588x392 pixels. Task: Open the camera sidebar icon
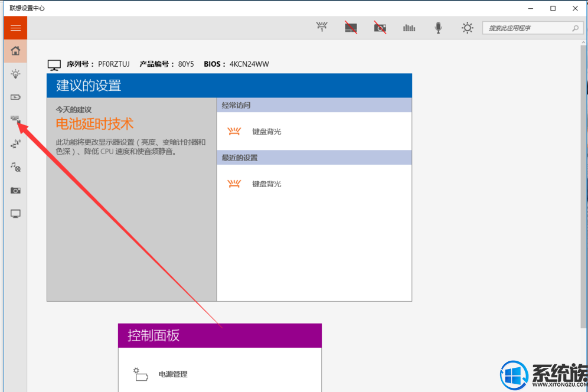(15, 191)
